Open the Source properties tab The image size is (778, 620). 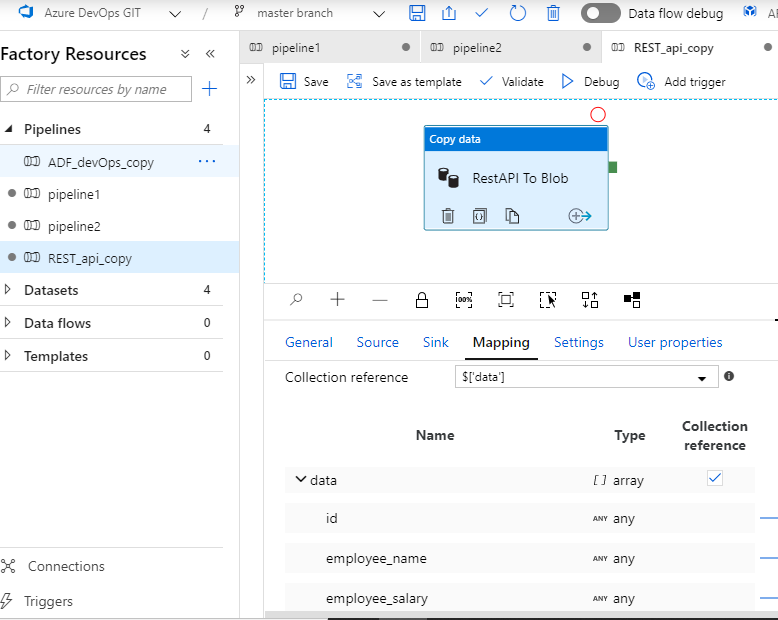[x=378, y=342]
